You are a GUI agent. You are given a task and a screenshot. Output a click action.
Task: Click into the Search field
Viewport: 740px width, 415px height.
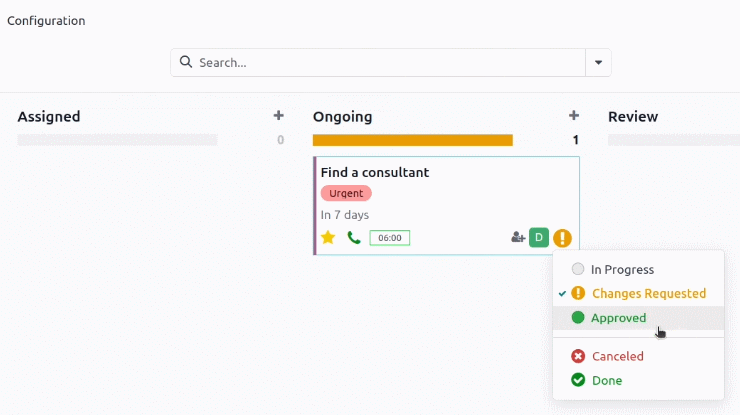click(389, 62)
